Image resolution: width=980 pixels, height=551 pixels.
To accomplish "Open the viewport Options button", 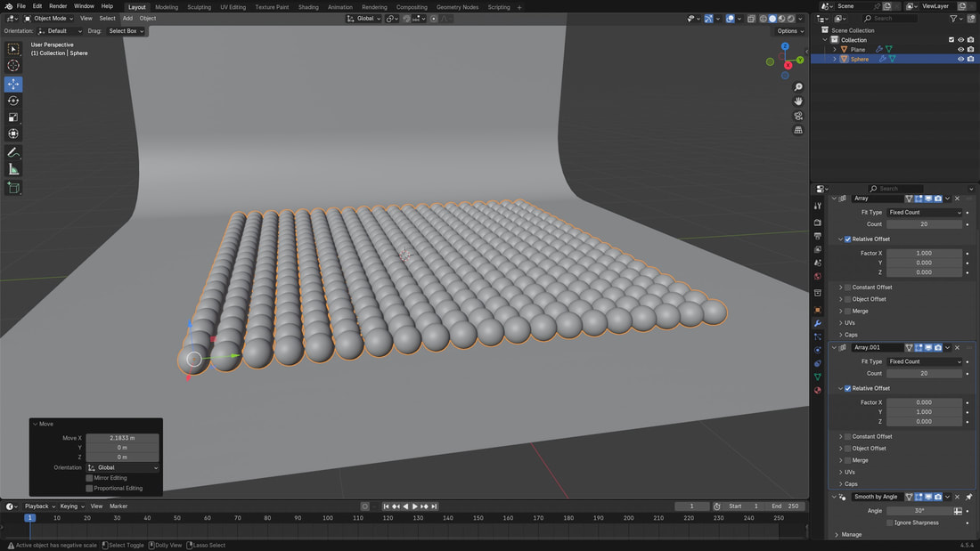I will pos(788,31).
